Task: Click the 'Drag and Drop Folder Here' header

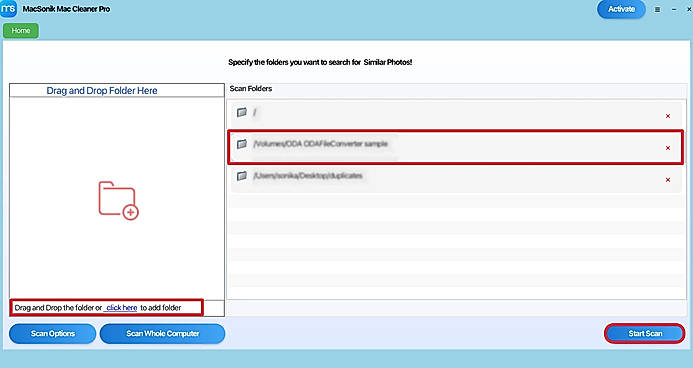Action: 102,91
